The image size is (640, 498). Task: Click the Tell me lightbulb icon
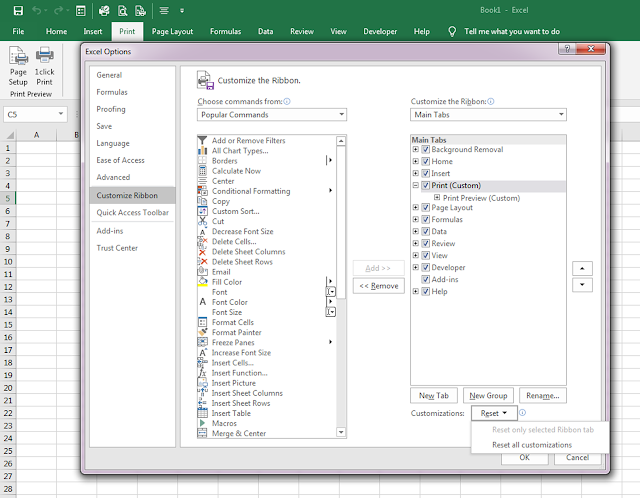click(x=452, y=31)
